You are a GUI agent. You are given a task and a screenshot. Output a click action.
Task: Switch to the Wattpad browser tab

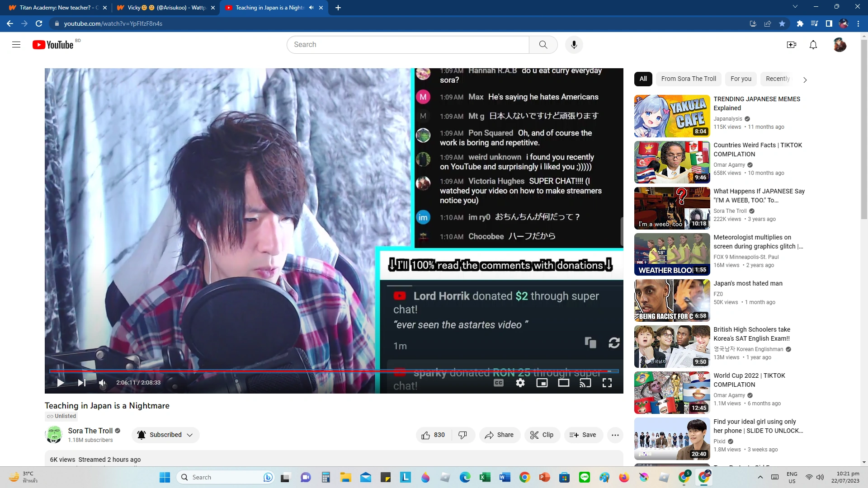coord(164,8)
